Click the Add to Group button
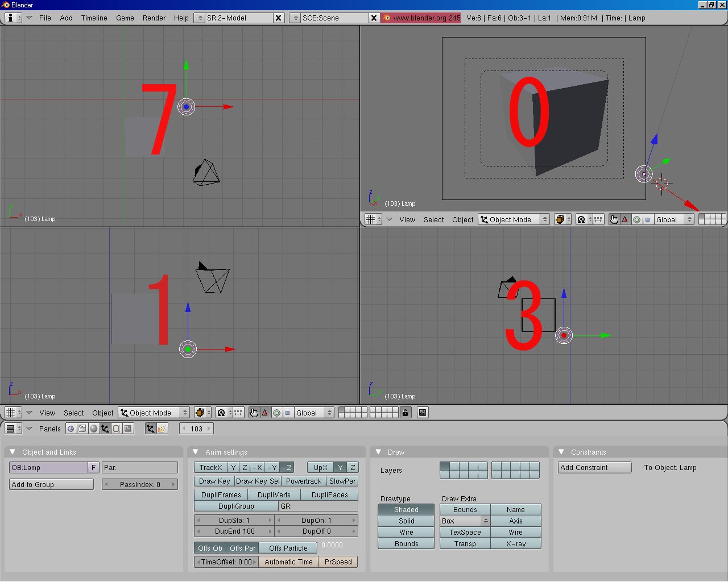Screen dimensions: 728x582 51,484
